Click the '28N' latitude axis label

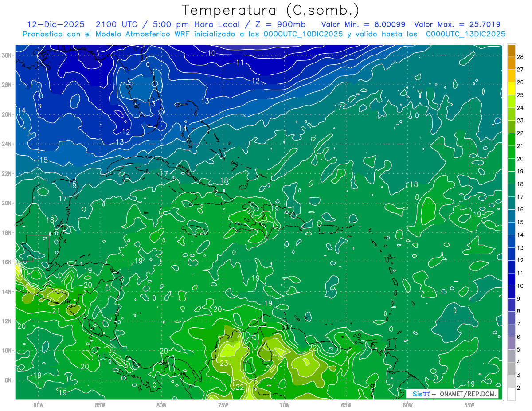8,85
